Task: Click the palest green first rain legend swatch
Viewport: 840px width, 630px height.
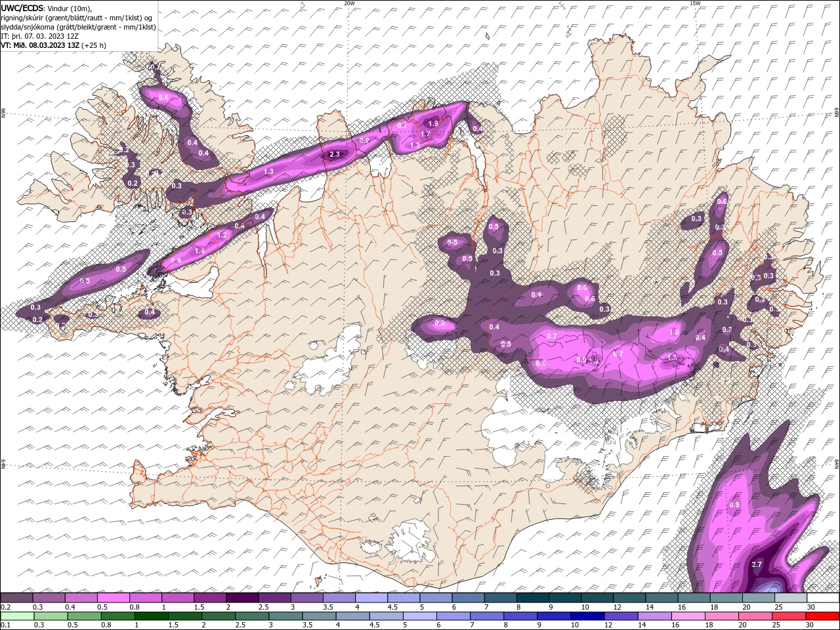Action: pos(17,616)
